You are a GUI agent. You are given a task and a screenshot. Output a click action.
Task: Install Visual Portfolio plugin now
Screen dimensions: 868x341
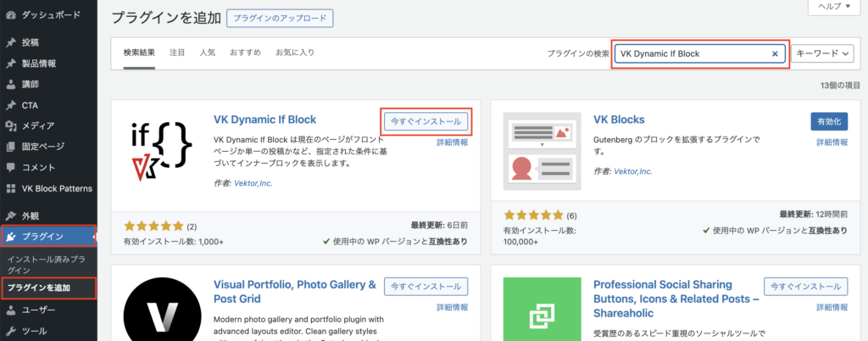pos(426,287)
